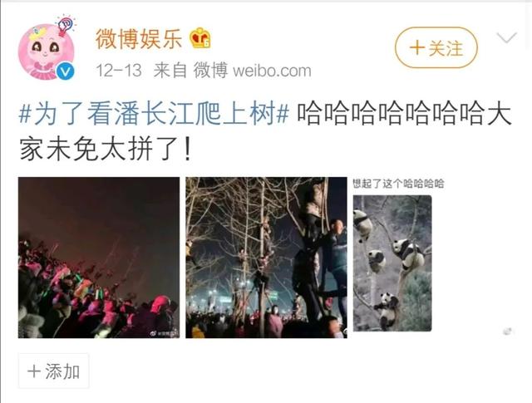Click the weibo.com source link
532x403 pixels.
pos(272,71)
